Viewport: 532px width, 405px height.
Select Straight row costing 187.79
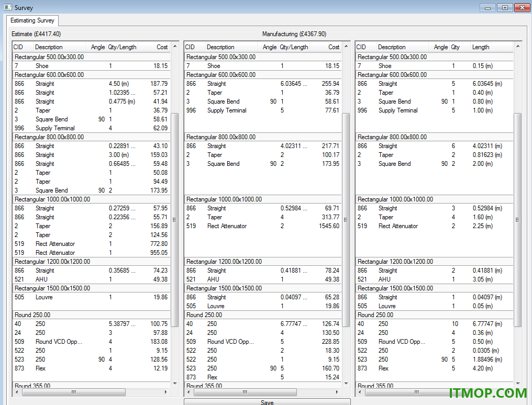tap(92, 84)
